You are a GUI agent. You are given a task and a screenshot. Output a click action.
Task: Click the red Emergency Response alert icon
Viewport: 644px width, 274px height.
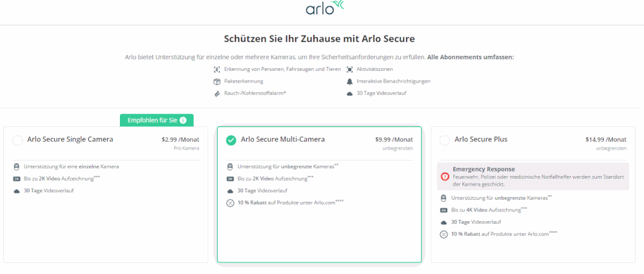[x=445, y=176]
